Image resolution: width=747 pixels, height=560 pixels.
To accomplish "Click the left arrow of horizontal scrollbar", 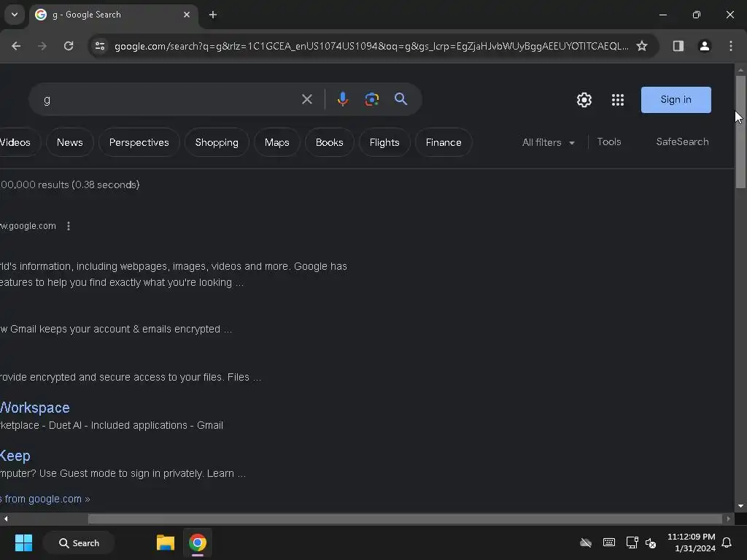I will coord(6,518).
